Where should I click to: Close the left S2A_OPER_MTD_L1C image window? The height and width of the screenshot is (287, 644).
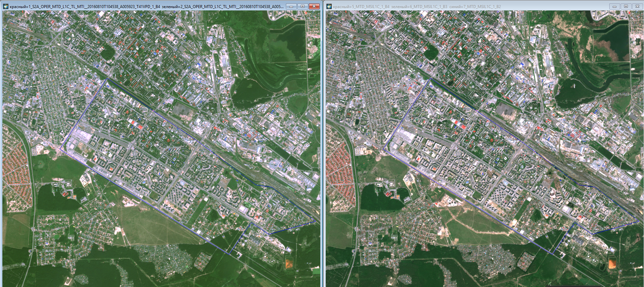314,6
